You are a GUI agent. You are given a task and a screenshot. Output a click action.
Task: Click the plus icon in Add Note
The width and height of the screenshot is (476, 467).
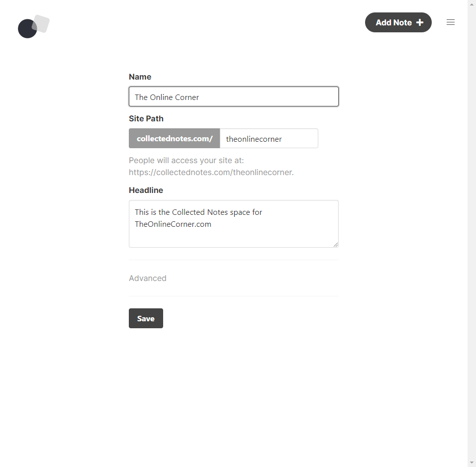(420, 22)
